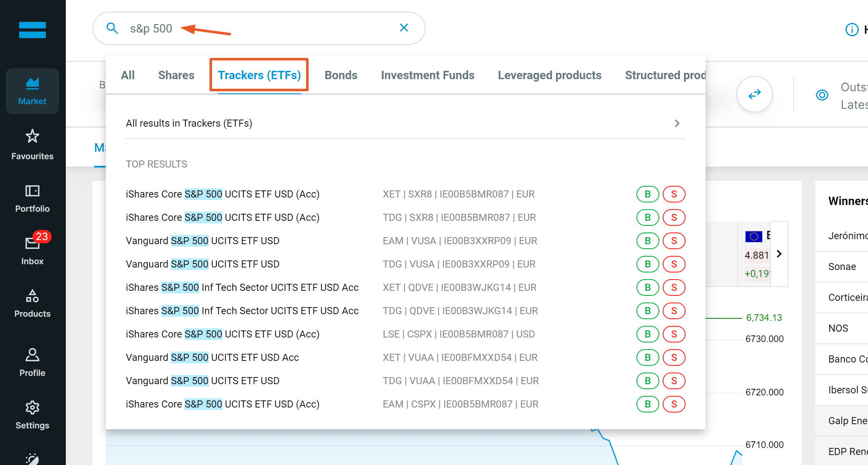Open iShares Inf Tech Sector XET result
Image resolution: width=868 pixels, height=465 pixels.
pyautogui.click(x=242, y=287)
